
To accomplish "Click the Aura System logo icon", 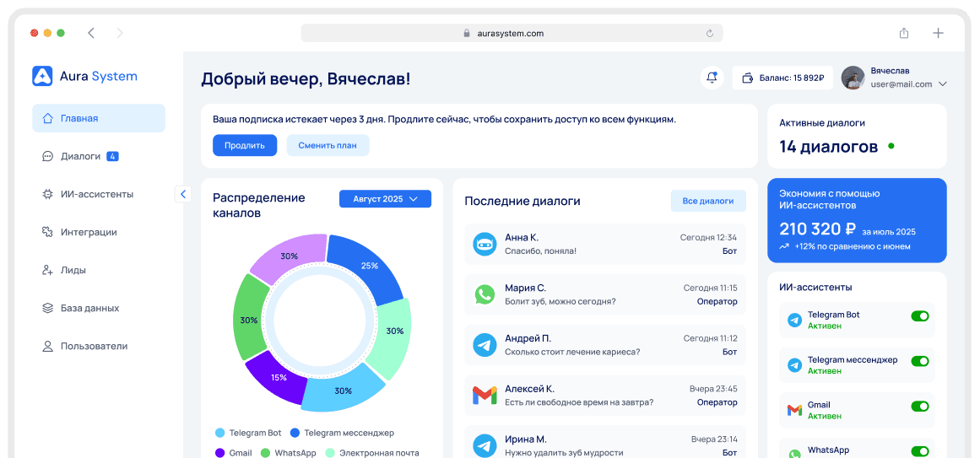I will (42, 76).
